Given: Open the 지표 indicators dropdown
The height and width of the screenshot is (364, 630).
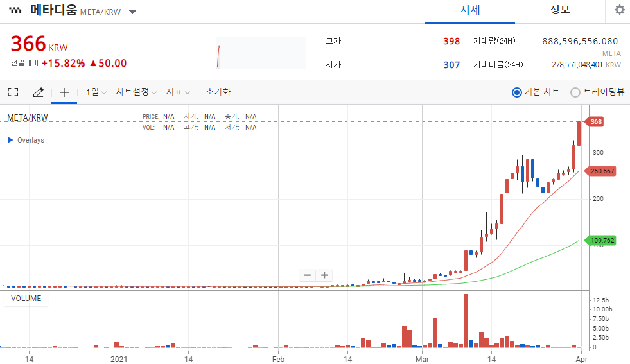Looking at the screenshot, I should pyautogui.click(x=178, y=92).
